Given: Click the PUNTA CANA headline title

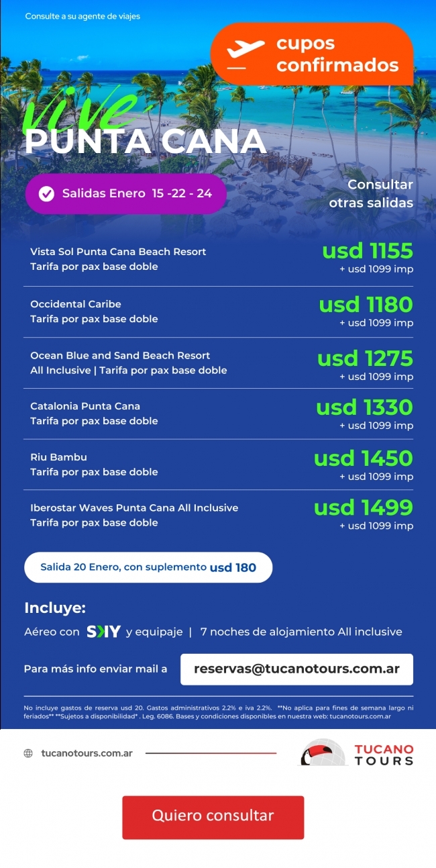Looking at the screenshot, I should [146, 141].
